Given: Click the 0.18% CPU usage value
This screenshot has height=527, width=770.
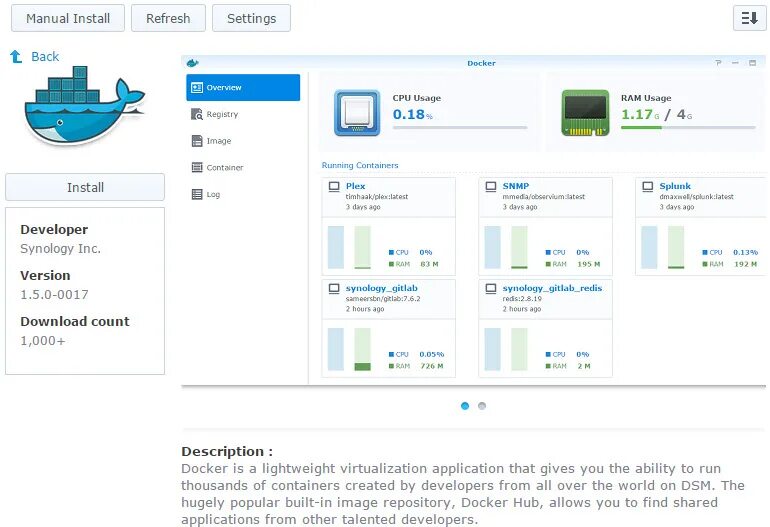Looking at the screenshot, I should tap(412, 114).
